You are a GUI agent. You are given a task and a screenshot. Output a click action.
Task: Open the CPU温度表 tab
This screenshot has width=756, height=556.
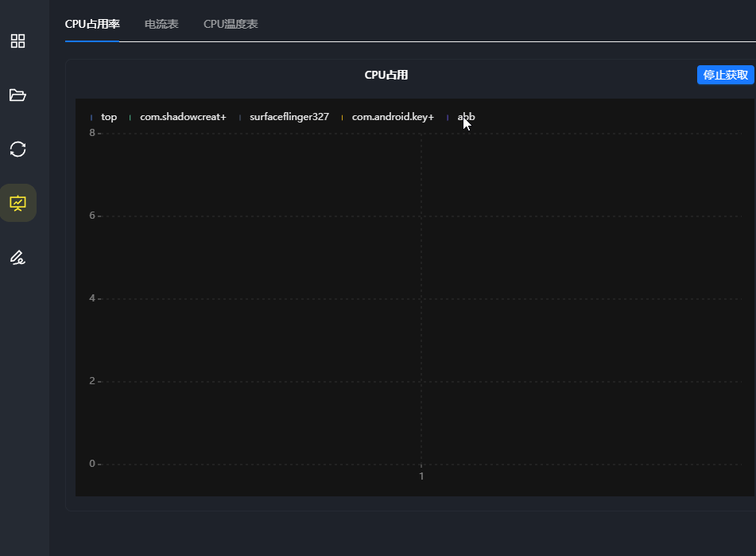tap(231, 24)
